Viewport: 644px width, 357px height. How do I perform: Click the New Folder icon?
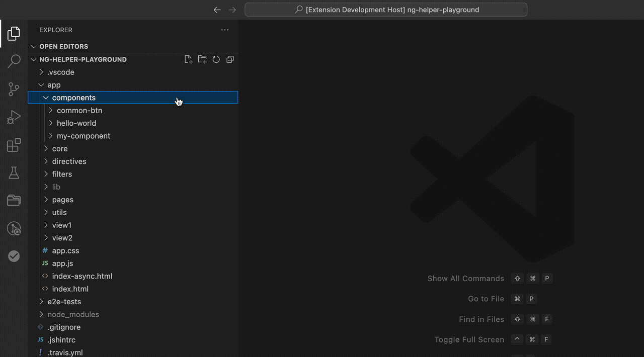[x=202, y=59]
